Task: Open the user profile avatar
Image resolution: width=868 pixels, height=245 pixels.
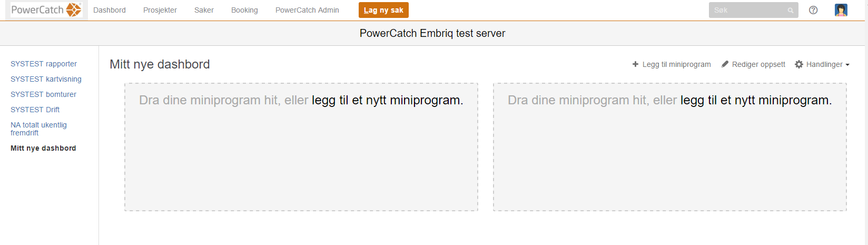Action: pyautogui.click(x=841, y=10)
